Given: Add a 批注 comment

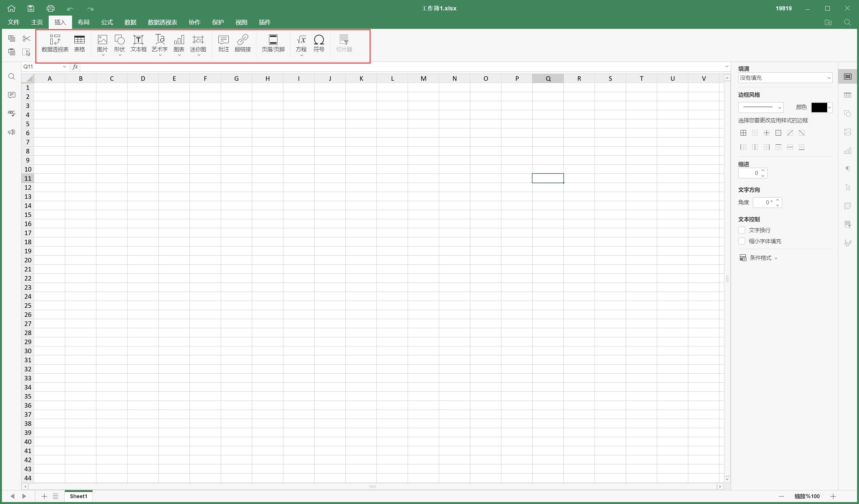Looking at the screenshot, I should (x=223, y=43).
